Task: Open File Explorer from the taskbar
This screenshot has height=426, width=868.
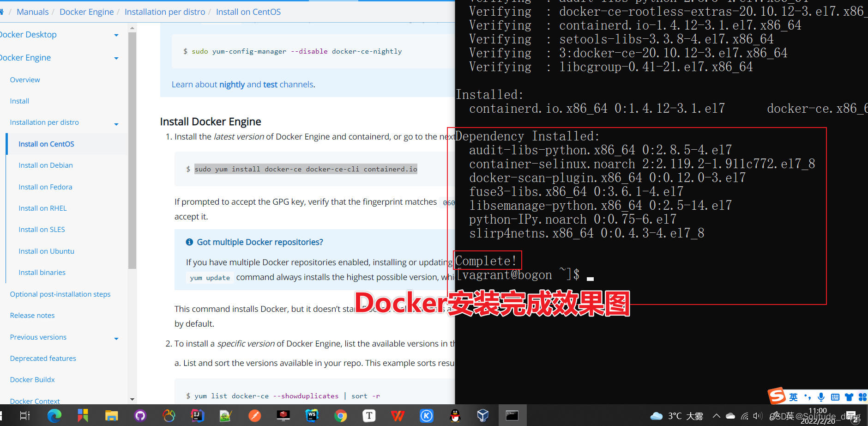Action: click(111, 416)
